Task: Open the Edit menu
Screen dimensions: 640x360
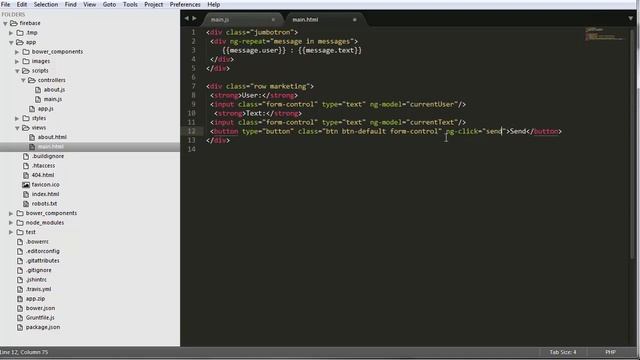Action: [22, 4]
